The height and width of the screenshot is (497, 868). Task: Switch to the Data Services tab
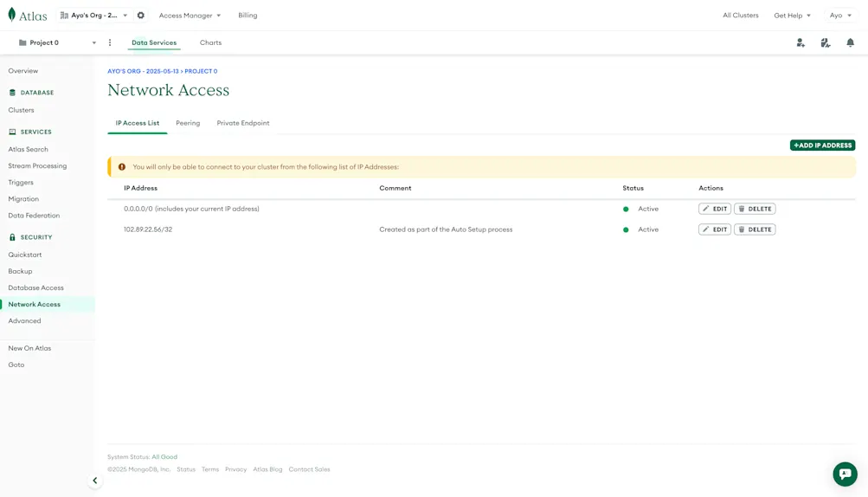tap(154, 42)
